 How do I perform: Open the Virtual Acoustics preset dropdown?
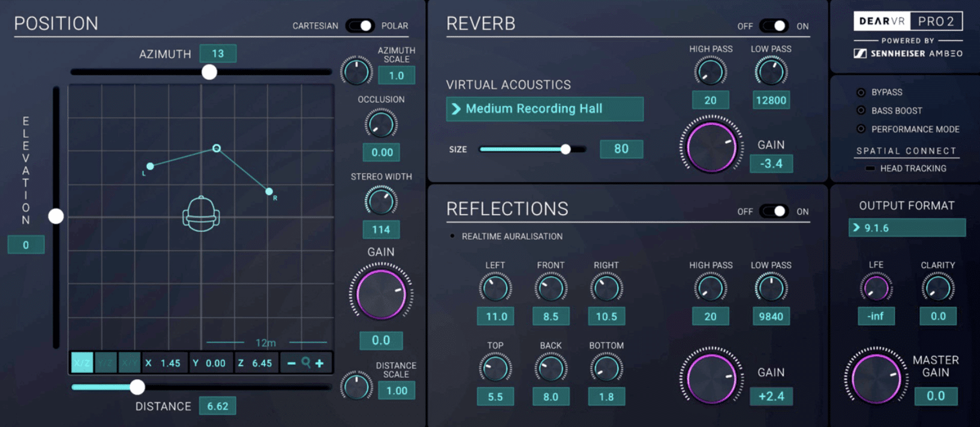click(545, 109)
